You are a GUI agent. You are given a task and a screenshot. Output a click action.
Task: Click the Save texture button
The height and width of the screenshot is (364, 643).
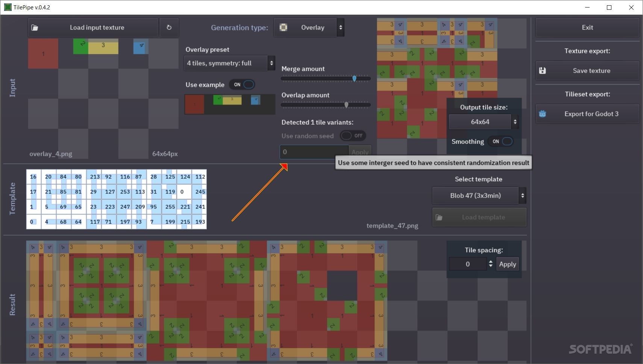pos(587,71)
